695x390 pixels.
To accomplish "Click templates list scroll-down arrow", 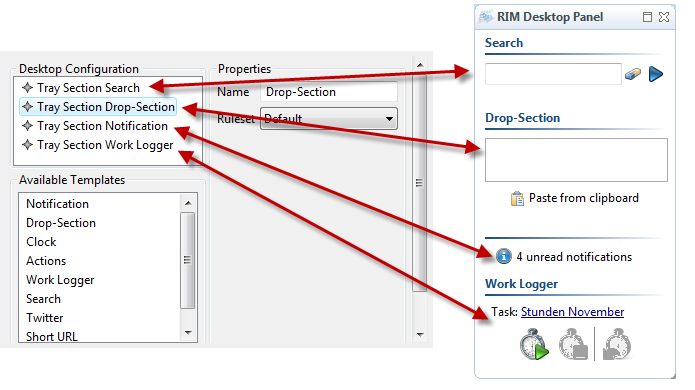I will pyautogui.click(x=188, y=333).
